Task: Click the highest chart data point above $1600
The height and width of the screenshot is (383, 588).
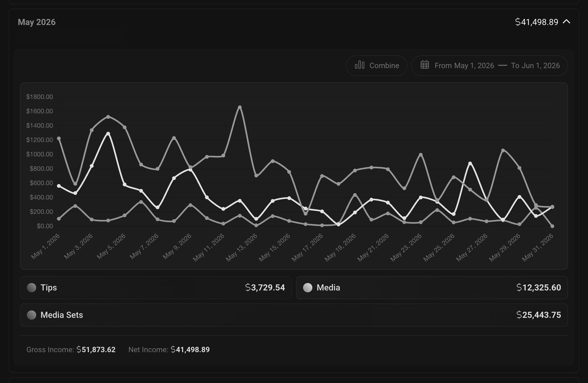Action: (x=240, y=107)
